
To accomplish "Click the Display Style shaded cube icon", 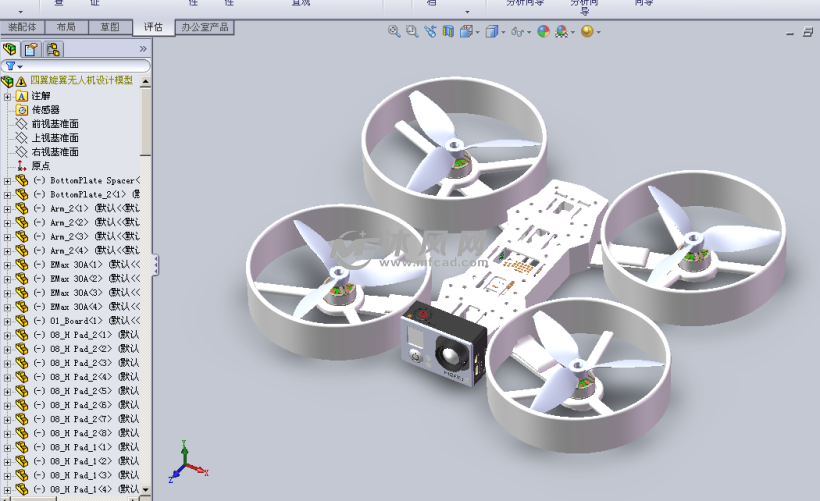I will 491,31.
